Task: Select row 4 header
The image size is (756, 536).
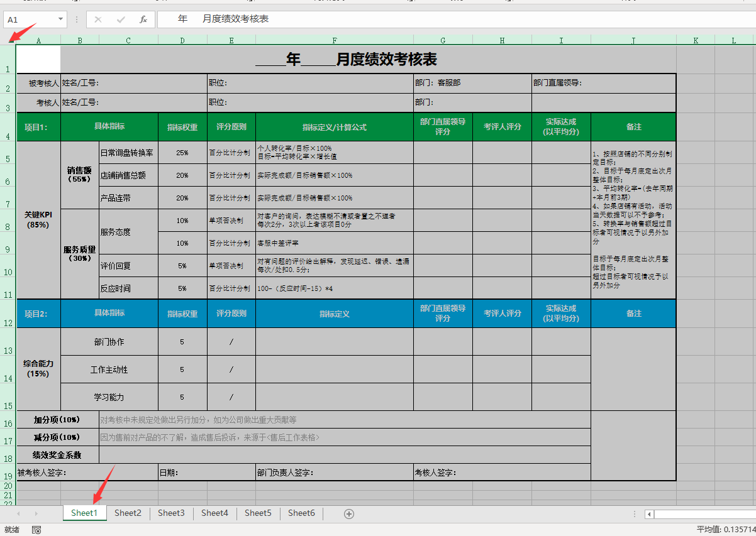Action: coord(8,126)
